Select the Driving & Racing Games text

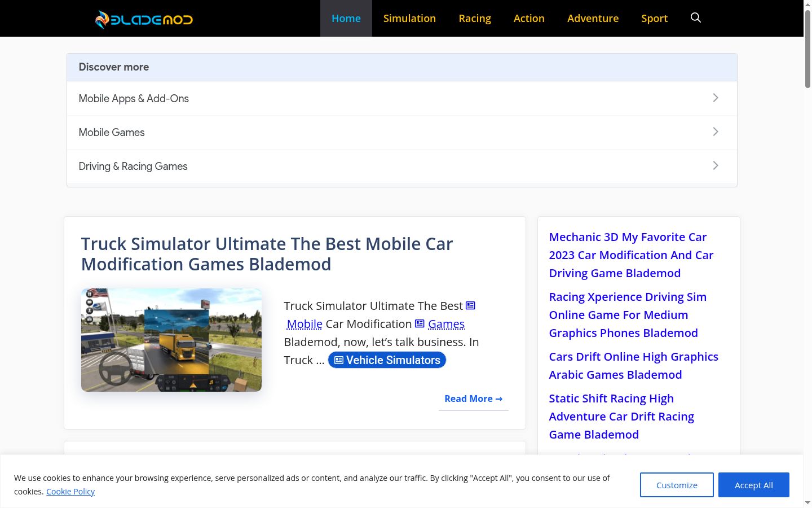pos(133,167)
